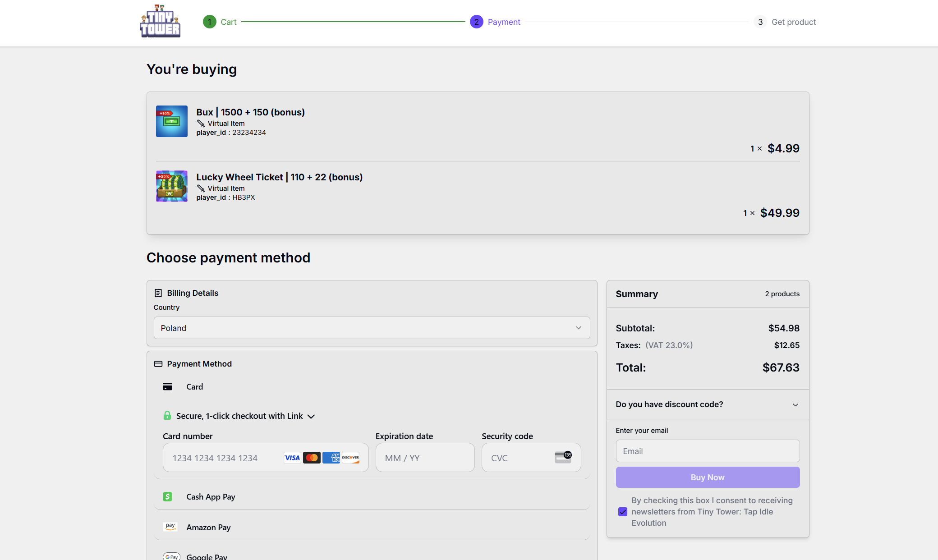Click the American Express logo
Image resolution: width=938 pixels, height=560 pixels.
point(331,458)
